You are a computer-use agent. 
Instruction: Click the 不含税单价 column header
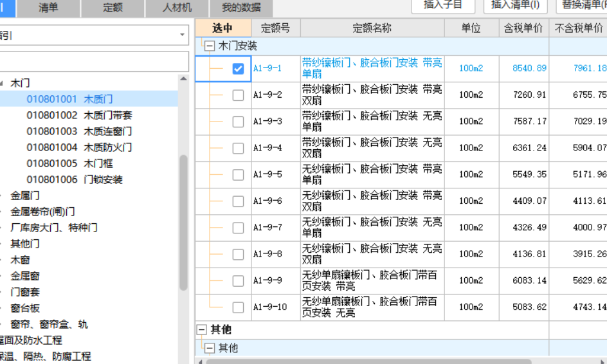coord(578,28)
